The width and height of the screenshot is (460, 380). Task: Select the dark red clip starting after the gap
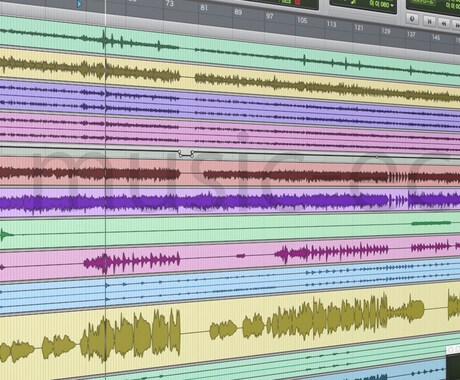[332, 176]
